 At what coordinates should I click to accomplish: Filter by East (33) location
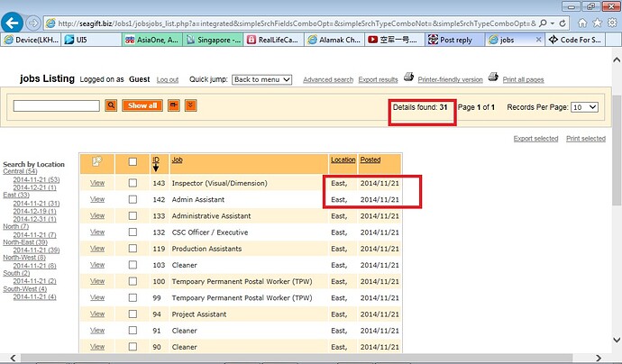tap(16, 195)
